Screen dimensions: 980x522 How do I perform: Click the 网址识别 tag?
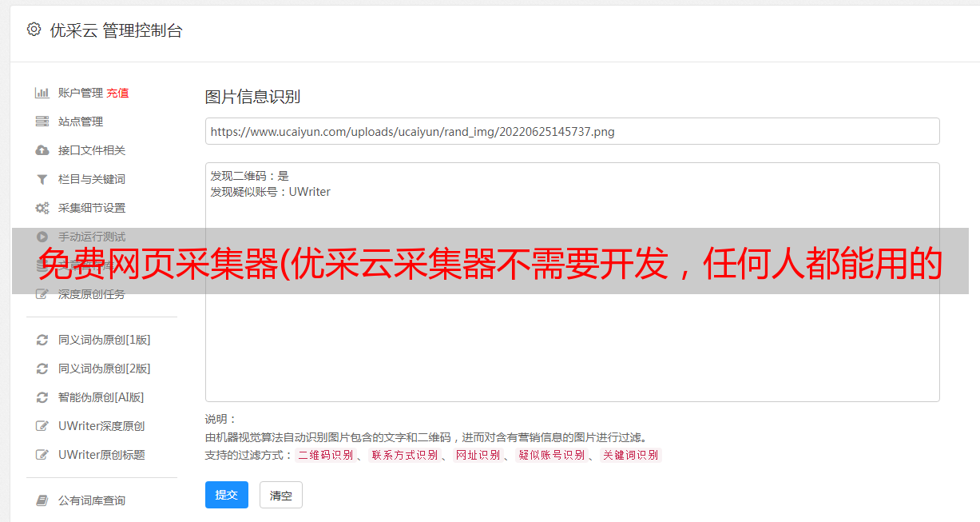(478, 455)
